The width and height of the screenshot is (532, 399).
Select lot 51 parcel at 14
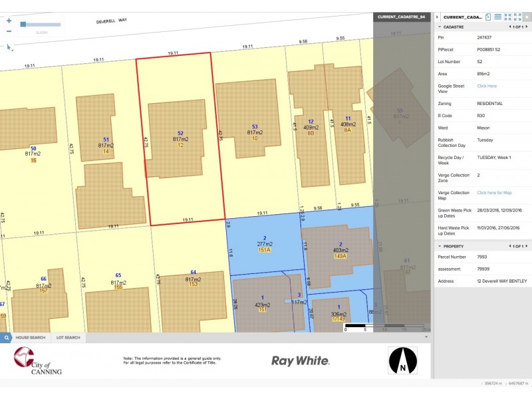click(x=106, y=145)
